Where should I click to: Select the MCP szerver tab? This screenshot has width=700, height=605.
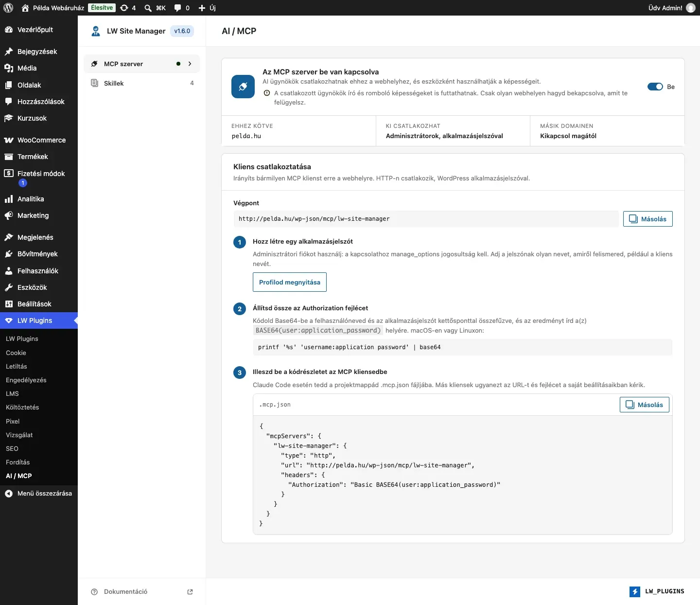click(x=142, y=64)
